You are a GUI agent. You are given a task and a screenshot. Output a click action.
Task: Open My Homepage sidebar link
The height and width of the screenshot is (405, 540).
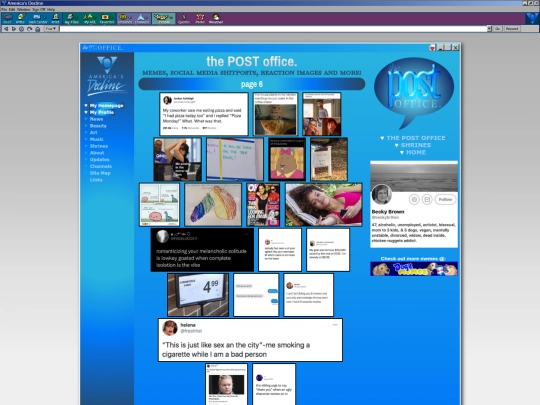(106, 106)
